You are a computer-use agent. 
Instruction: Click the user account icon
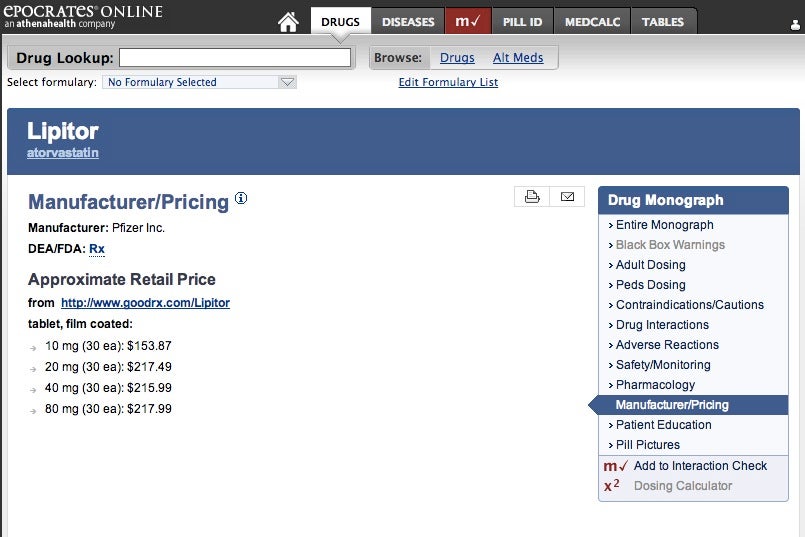point(795,25)
